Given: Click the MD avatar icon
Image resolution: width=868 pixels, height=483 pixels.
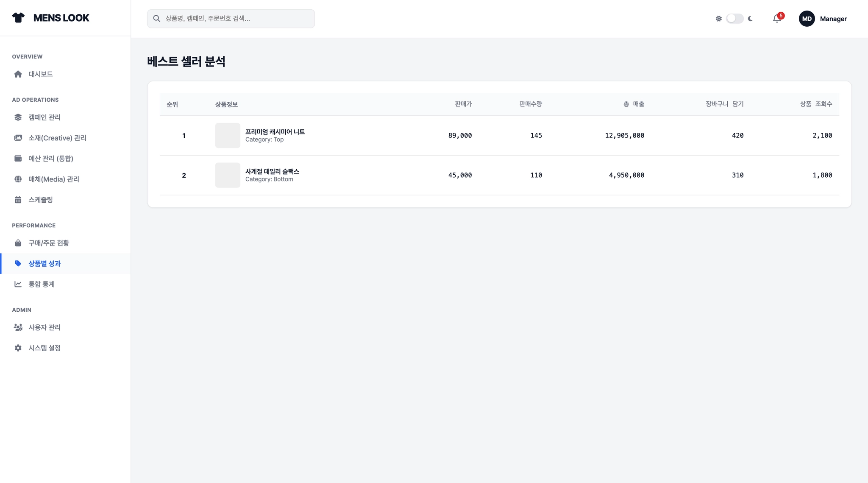Looking at the screenshot, I should point(807,19).
